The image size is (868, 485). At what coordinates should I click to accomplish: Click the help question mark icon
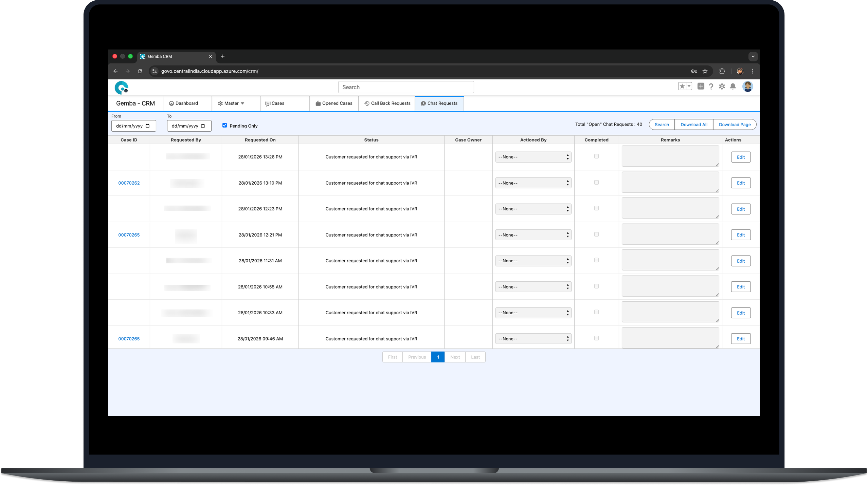711,87
